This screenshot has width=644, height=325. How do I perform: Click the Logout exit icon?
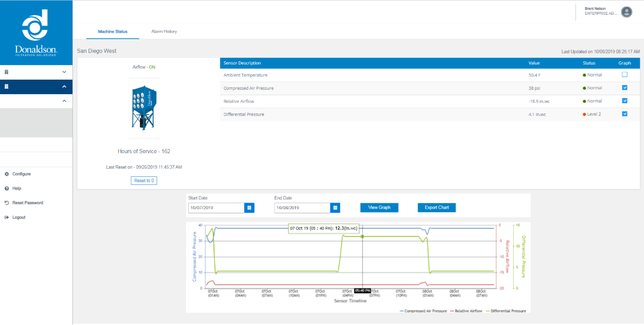click(x=7, y=218)
